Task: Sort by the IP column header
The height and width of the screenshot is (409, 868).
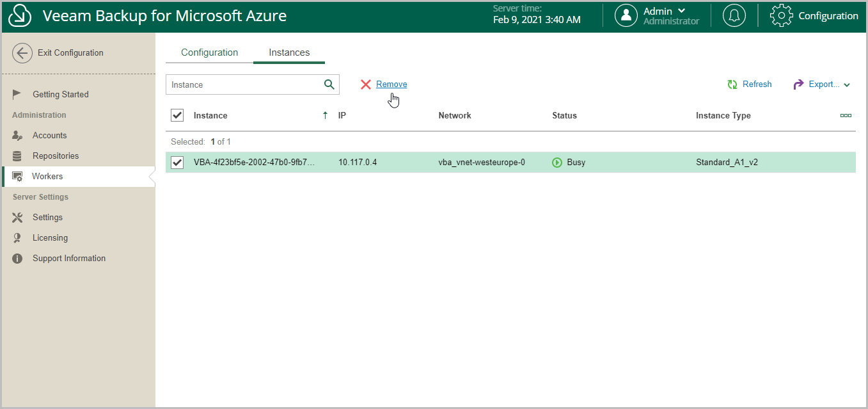Action: [342, 116]
